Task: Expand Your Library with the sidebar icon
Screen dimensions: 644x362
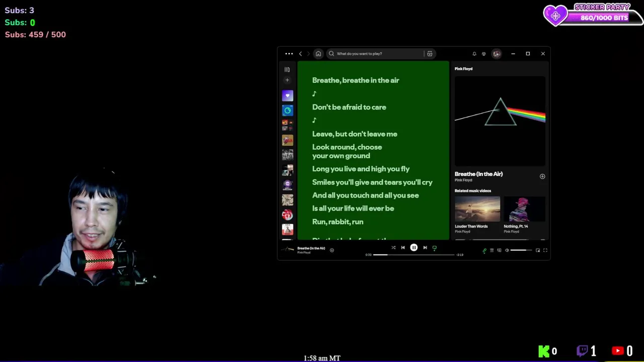Action: (287, 69)
